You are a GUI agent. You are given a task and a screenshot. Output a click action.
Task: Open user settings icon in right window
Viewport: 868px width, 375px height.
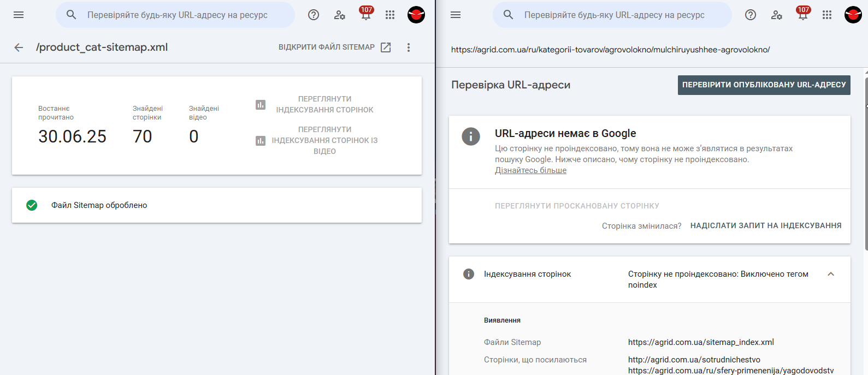coord(777,15)
